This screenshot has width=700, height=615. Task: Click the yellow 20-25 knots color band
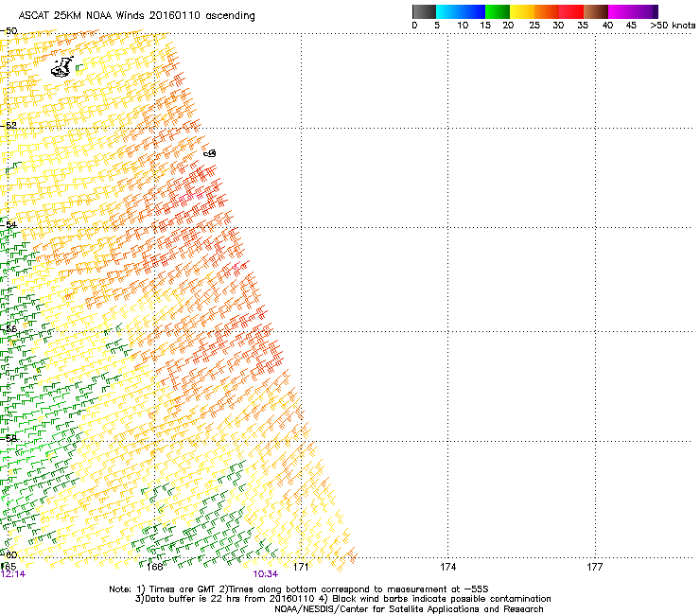522,11
